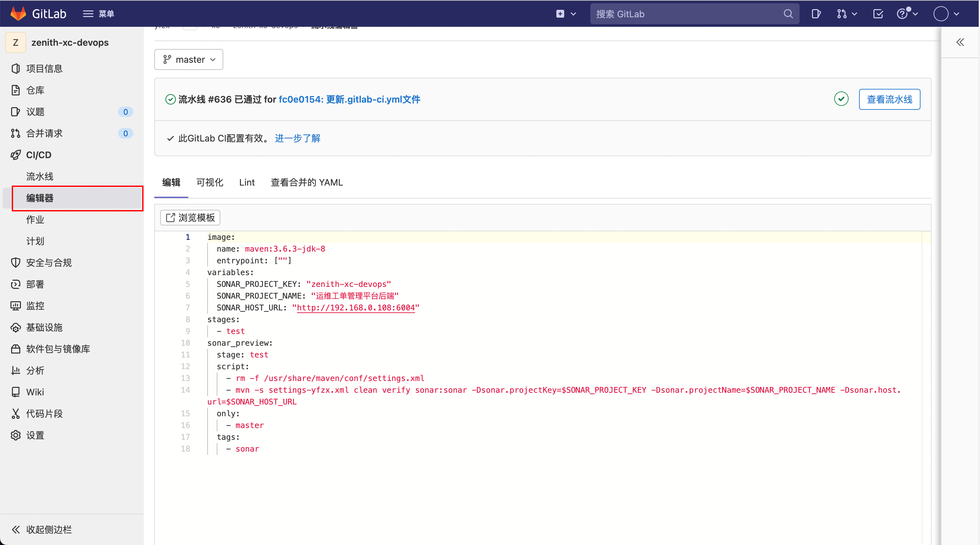Click the green pipeline passed status icon near 查看流水线

pos(841,99)
